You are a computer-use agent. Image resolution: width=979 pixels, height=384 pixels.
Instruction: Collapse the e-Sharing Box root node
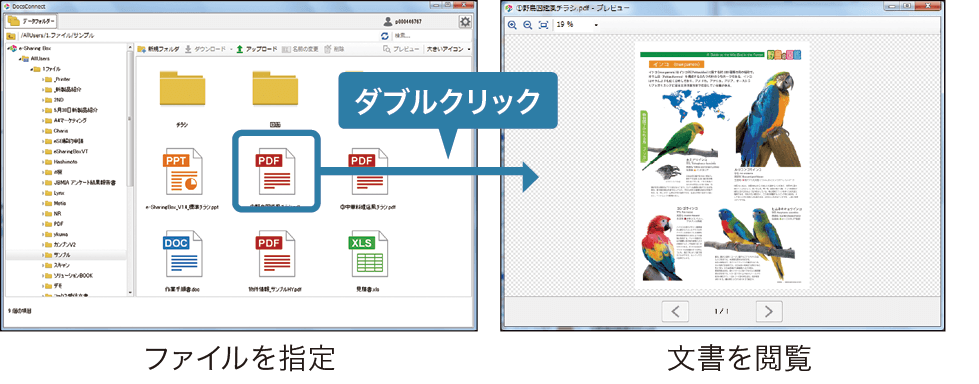(8, 48)
